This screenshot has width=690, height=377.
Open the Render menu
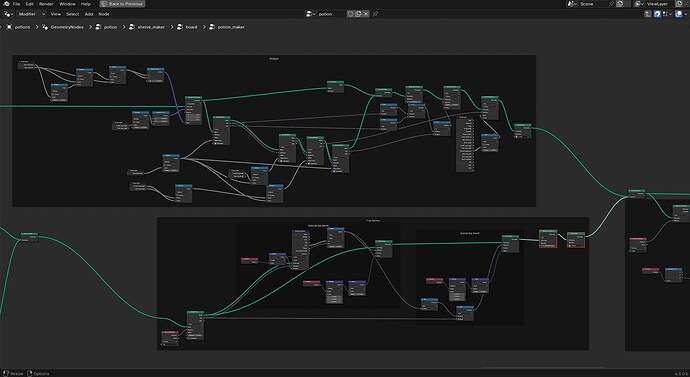(x=46, y=4)
